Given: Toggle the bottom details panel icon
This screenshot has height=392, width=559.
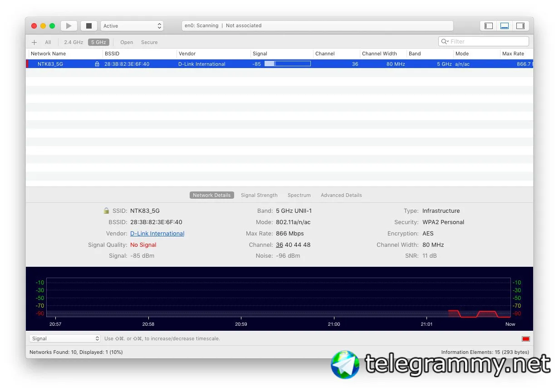Looking at the screenshot, I should (505, 26).
